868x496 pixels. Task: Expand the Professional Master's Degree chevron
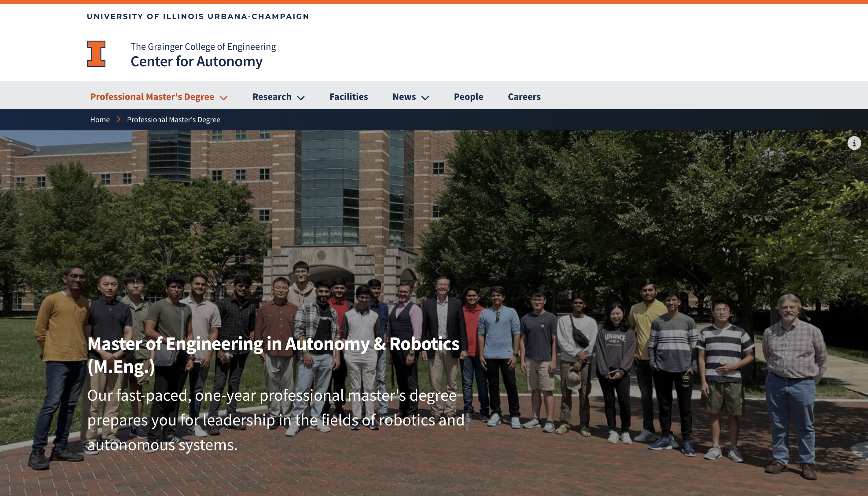tap(223, 98)
